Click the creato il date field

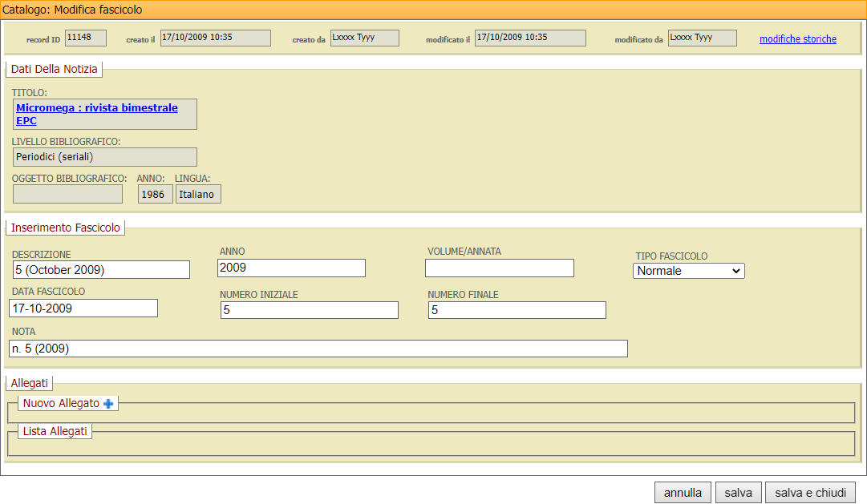215,38
